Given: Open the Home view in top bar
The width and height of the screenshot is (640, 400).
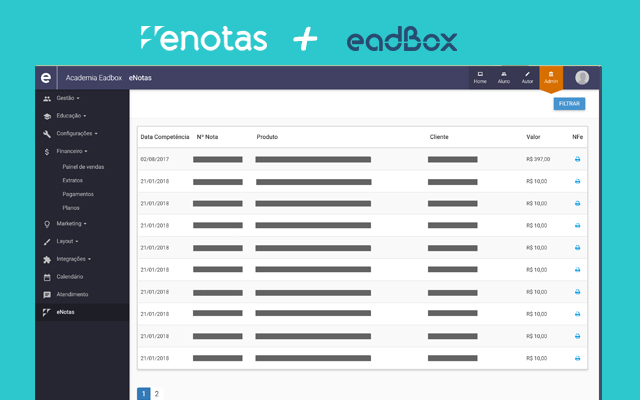Looking at the screenshot, I should 480,78.
